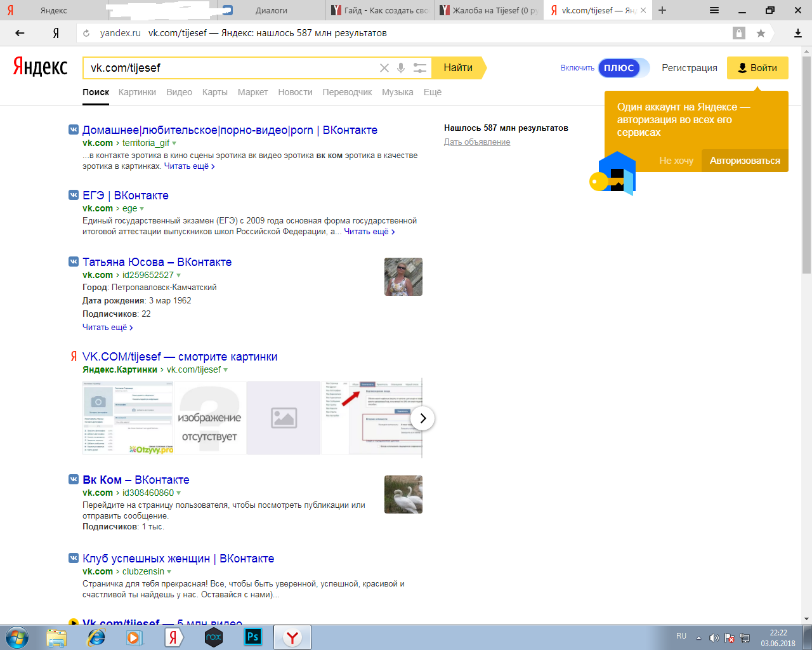Image resolution: width=812 pixels, height=650 pixels.
Task: Clear the search query with the X icon
Action: point(384,68)
